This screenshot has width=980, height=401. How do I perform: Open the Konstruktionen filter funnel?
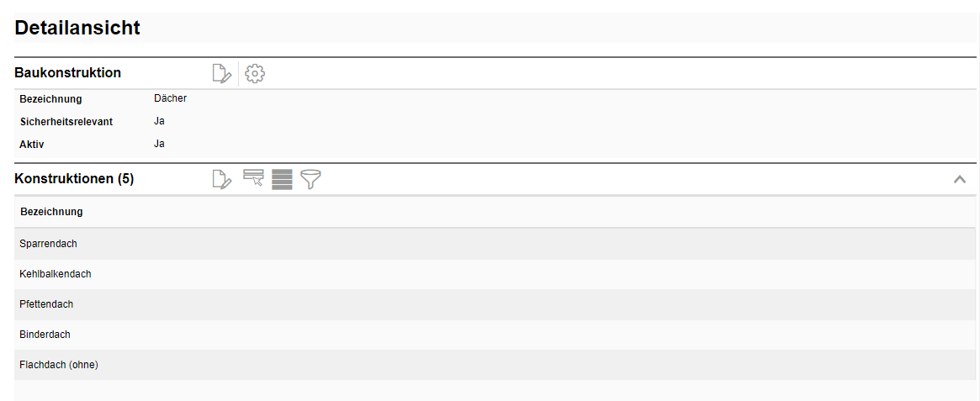tap(311, 179)
